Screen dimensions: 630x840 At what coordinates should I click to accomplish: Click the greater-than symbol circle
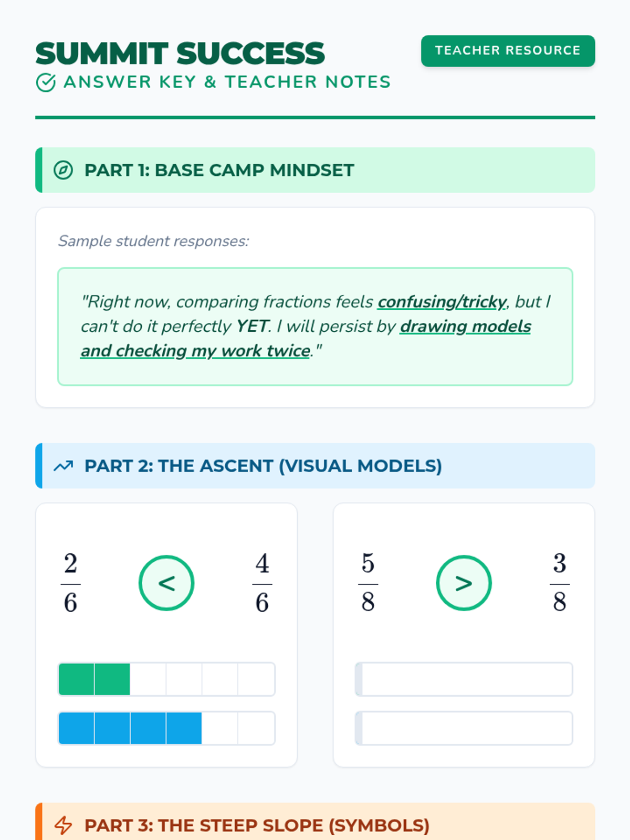(x=464, y=583)
